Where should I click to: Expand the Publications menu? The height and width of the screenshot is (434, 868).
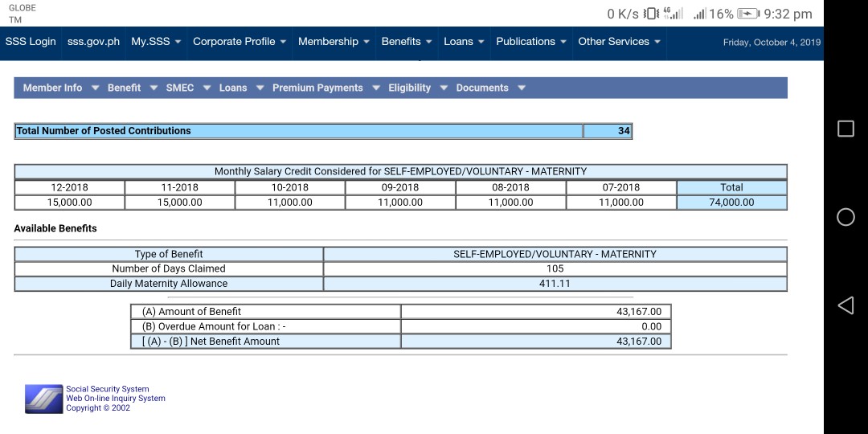point(531,42)
